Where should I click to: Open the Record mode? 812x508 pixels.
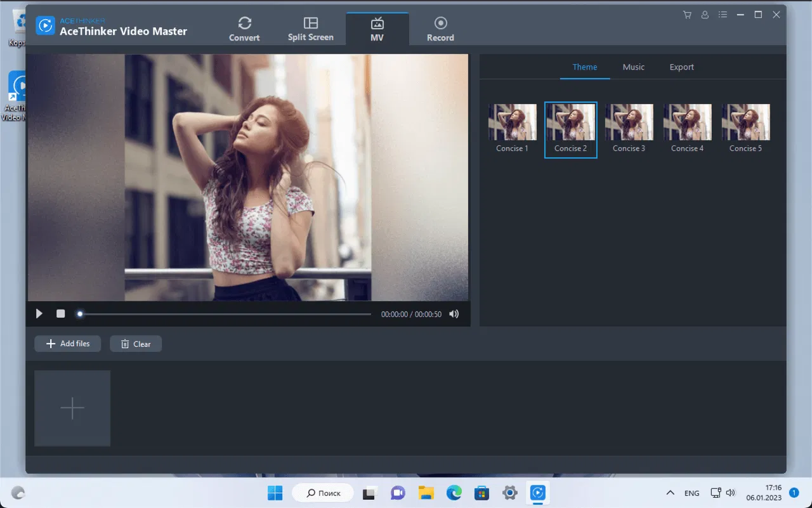(x=440, y=29)
